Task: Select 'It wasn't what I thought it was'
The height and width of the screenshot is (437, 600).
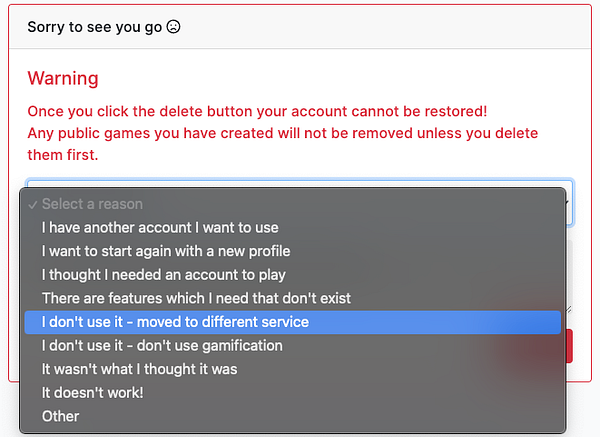Action: [139, 369]
